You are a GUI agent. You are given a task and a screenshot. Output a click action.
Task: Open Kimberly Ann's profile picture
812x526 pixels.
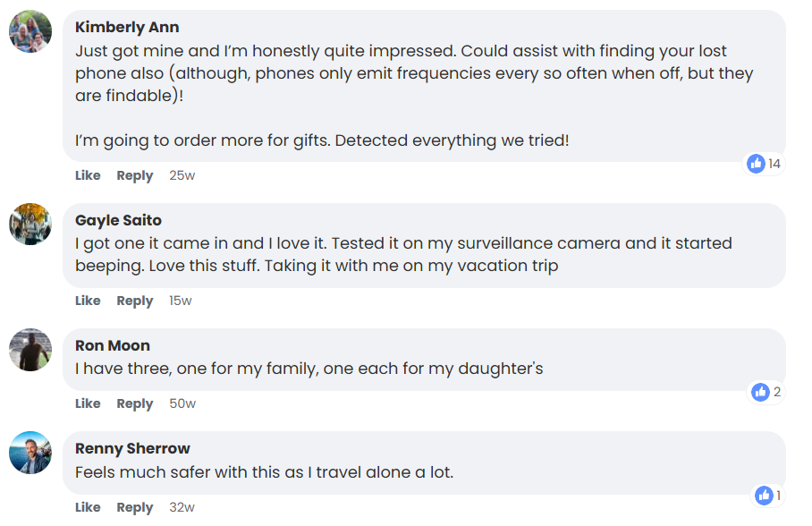(30, 32)
